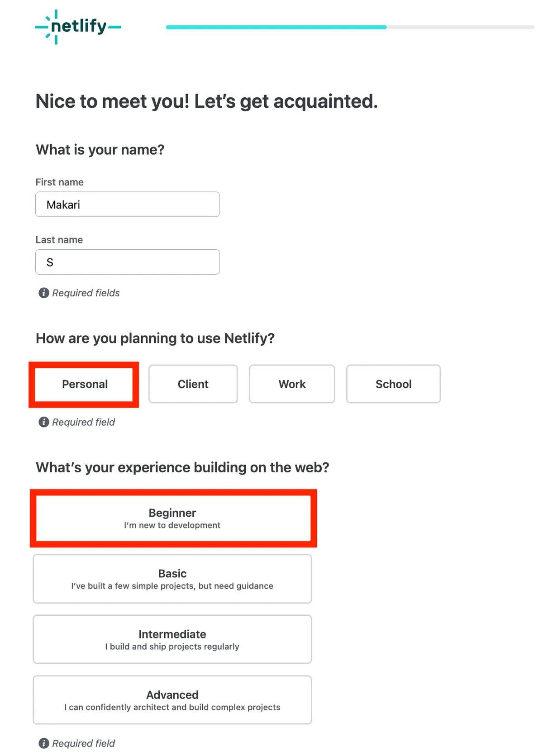This screenshot has height=756, width=543.
Task: Select Personal usage option
Action: tap(84, 384)
